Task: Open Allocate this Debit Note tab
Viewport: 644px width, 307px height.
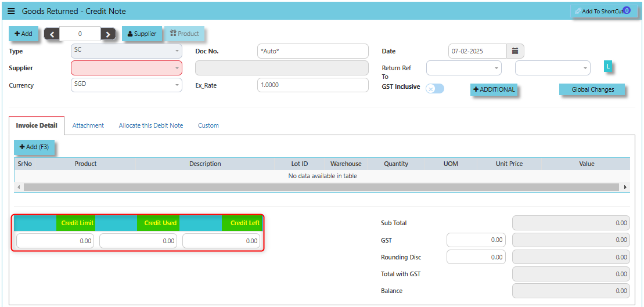Action: click(151, 125)
